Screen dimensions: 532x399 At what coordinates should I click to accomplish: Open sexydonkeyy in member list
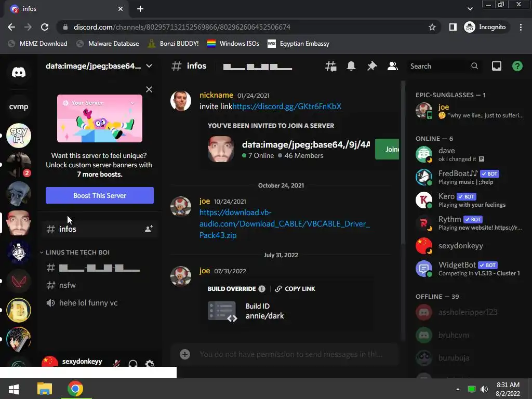click(x=469, y=246)
